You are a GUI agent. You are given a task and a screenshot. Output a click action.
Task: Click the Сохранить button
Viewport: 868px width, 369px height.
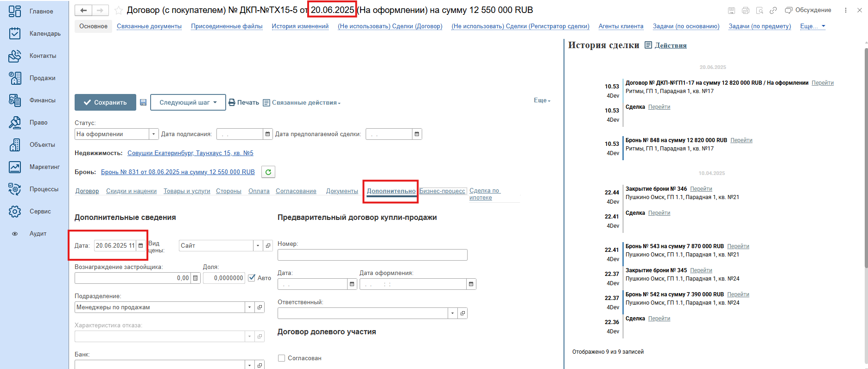click(105, 102)
